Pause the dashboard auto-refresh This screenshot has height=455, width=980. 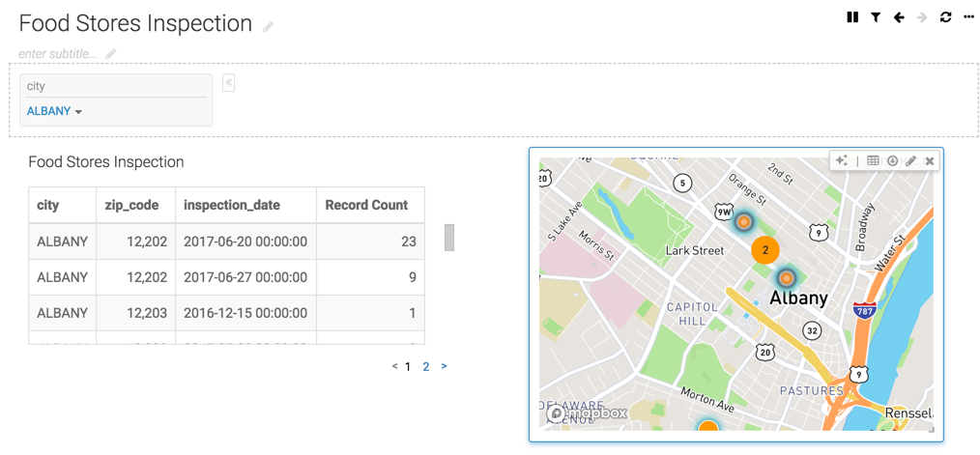852,17
